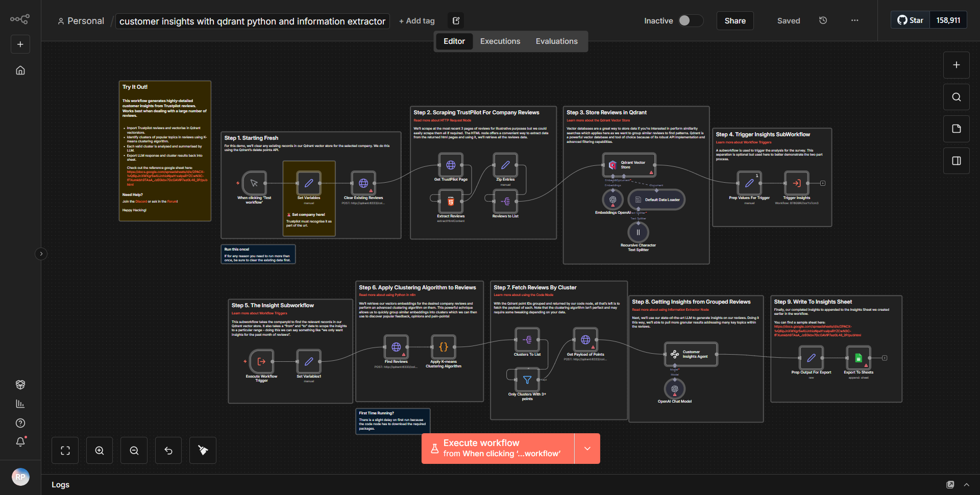Image resolution: width=980 pixels, height=495 pixels.
Task: Open the Logs panel label
Action: 60,484
